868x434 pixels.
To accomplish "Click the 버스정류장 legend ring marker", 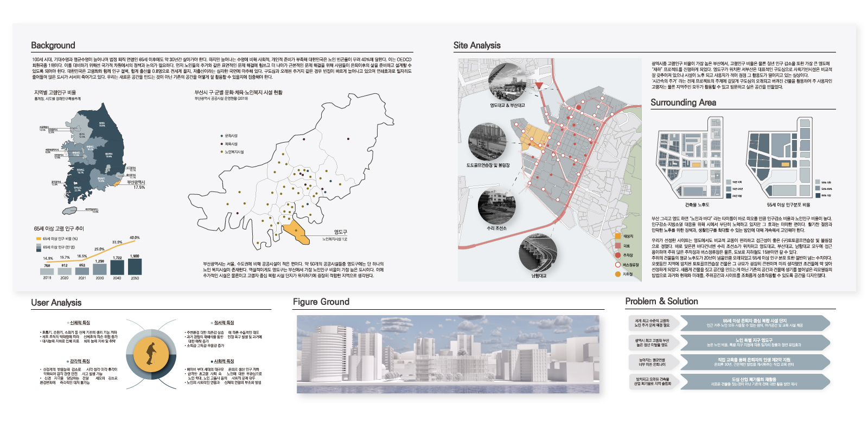I will [x=617, y=265].
